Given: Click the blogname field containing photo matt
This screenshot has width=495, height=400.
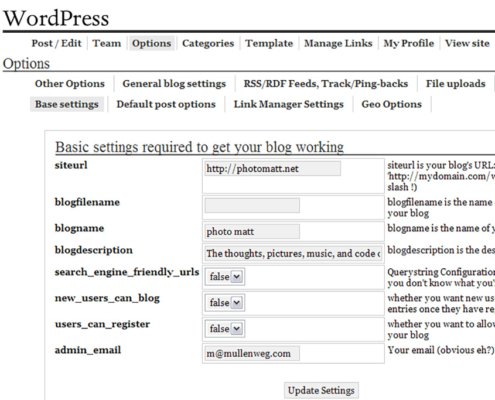Looking at the screenshot, I should [x=252, y=231].
